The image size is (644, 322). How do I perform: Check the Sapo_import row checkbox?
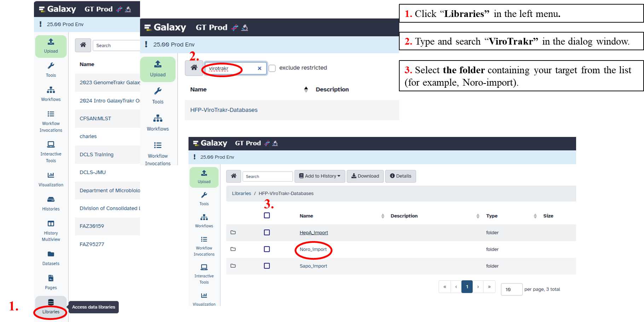click(267, 266)
